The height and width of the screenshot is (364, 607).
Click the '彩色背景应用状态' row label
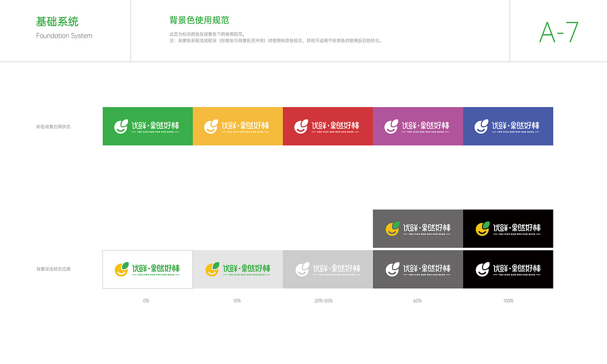coord(53,127)
